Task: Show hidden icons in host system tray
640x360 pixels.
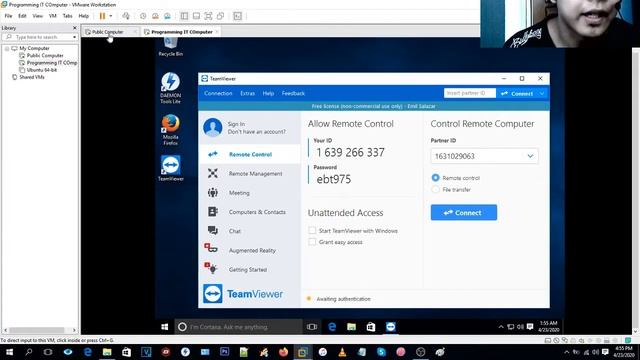Action: 566,352
